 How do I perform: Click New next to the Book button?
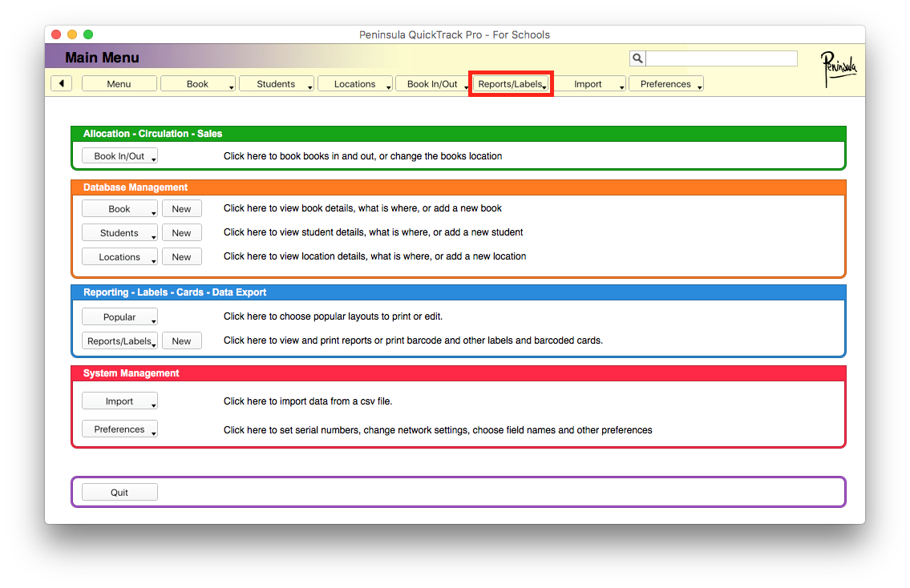(x=182, y=209)
